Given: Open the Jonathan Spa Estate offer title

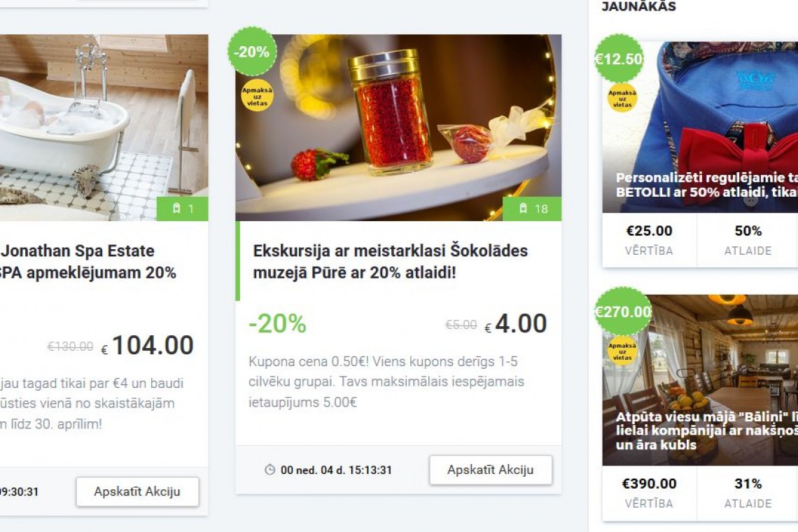Looking at the screenshot, I should point(87,262).
